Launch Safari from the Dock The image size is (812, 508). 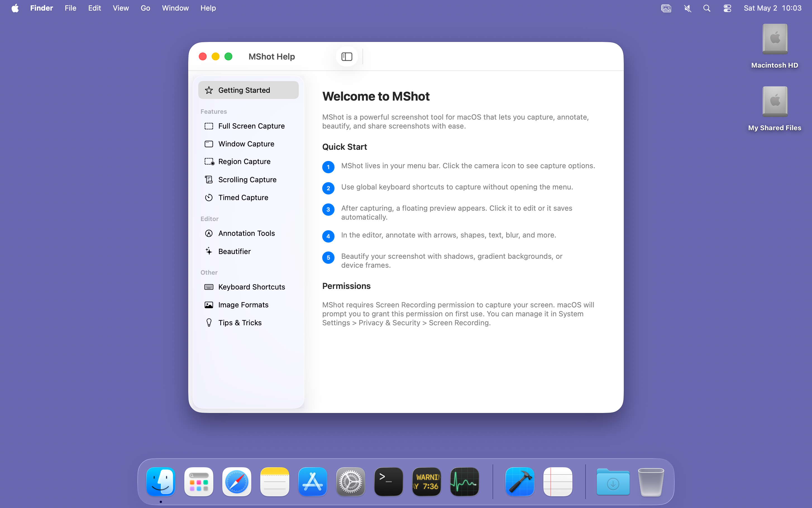pyautogui.click(x=237, y=481)
